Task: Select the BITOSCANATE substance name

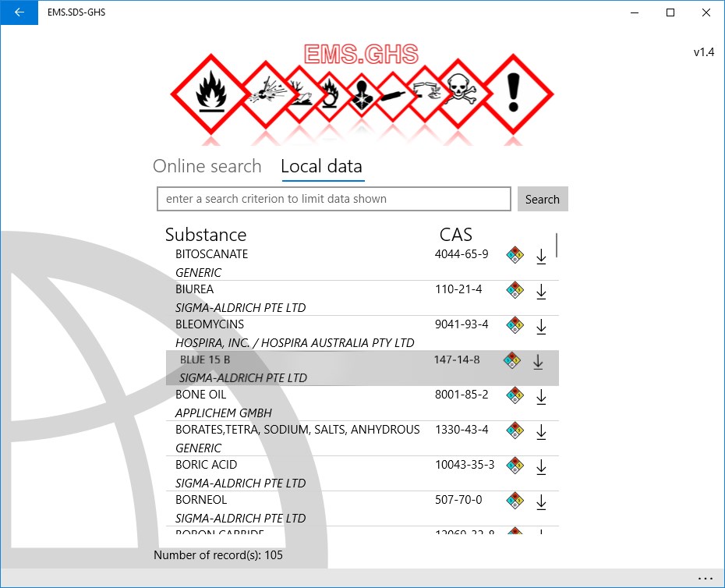Action: click(x=211, y=254)
